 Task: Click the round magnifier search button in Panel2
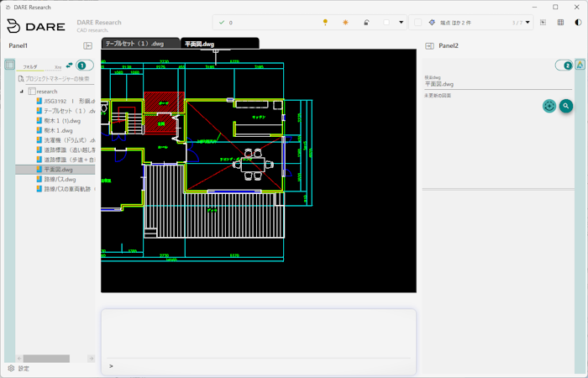(566, 106)
